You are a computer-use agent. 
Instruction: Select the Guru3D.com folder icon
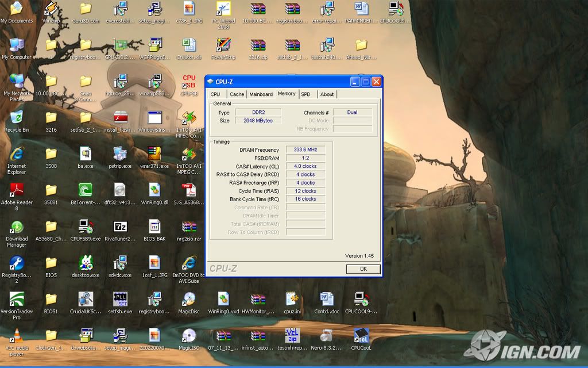pyautogui.click(x=86, y=8)
